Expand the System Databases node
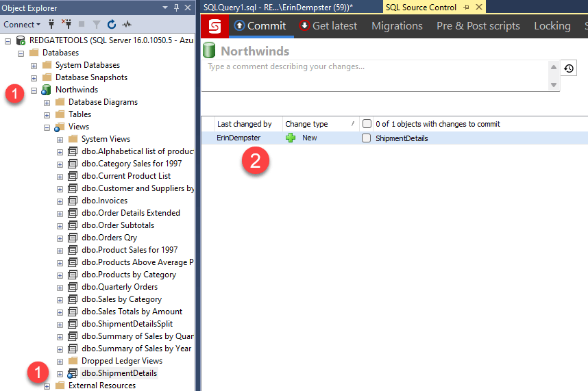 coord(34,66)
